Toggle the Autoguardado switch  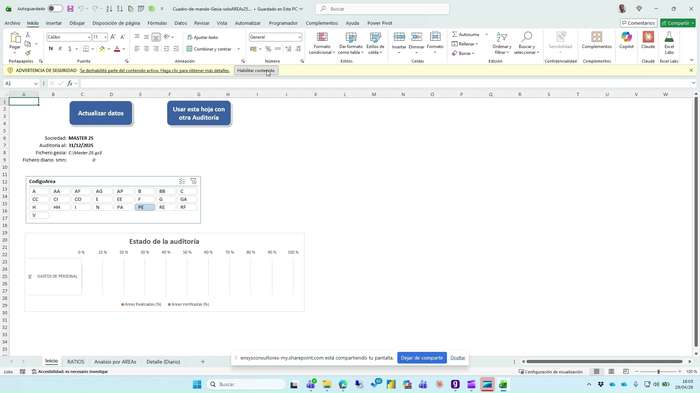tap(55, 8)
